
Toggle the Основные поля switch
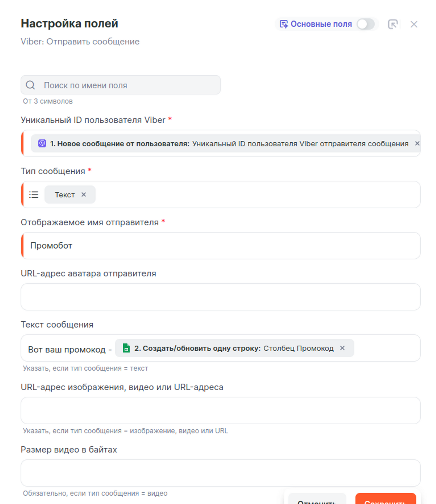coord(365,24)
